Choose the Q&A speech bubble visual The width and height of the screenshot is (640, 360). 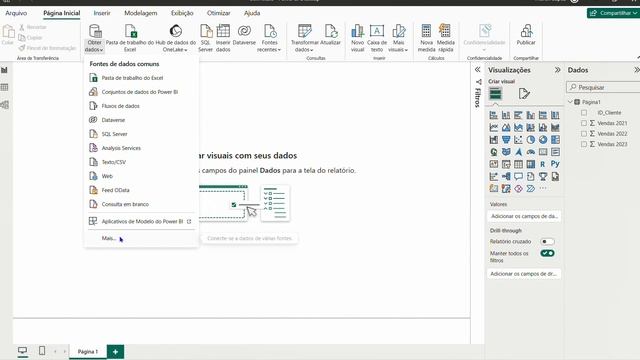[518, 176]
